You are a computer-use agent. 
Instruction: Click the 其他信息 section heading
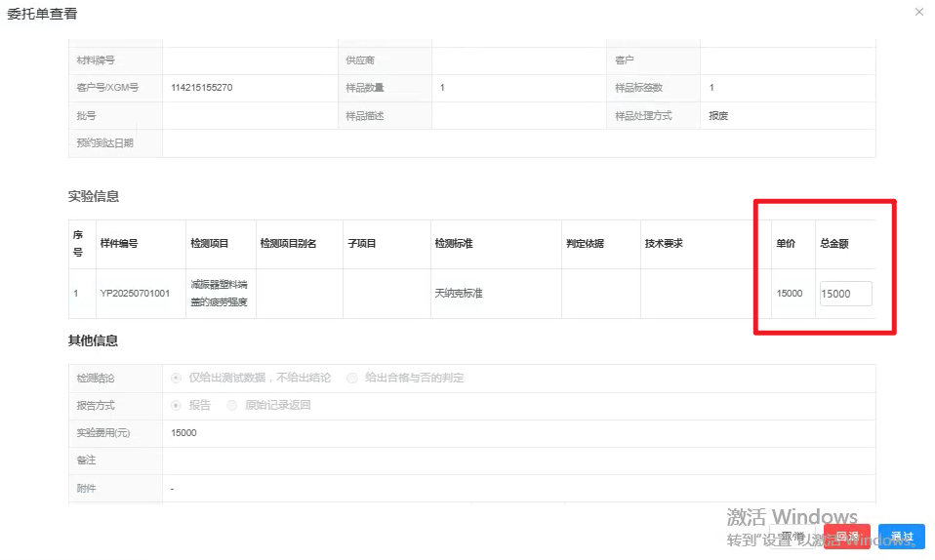click(93, 340)
